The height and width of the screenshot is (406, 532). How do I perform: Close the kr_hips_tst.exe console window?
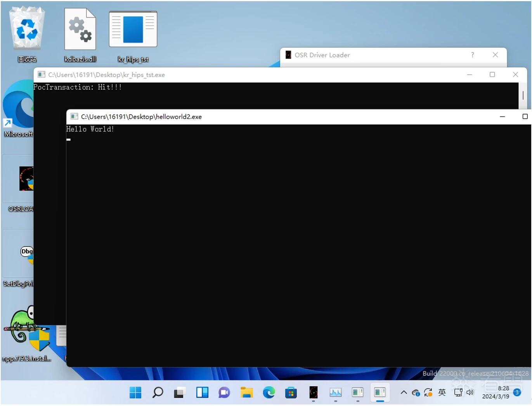[515, 75]
